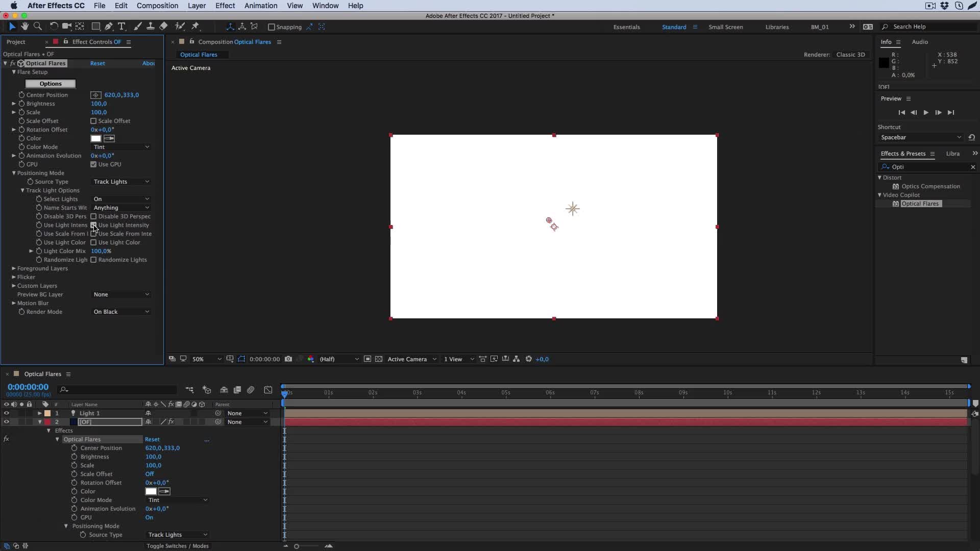This screenshot has height=551, width=980.
Task: Enable the Snapping checkbox
Action: pos(272,27)
